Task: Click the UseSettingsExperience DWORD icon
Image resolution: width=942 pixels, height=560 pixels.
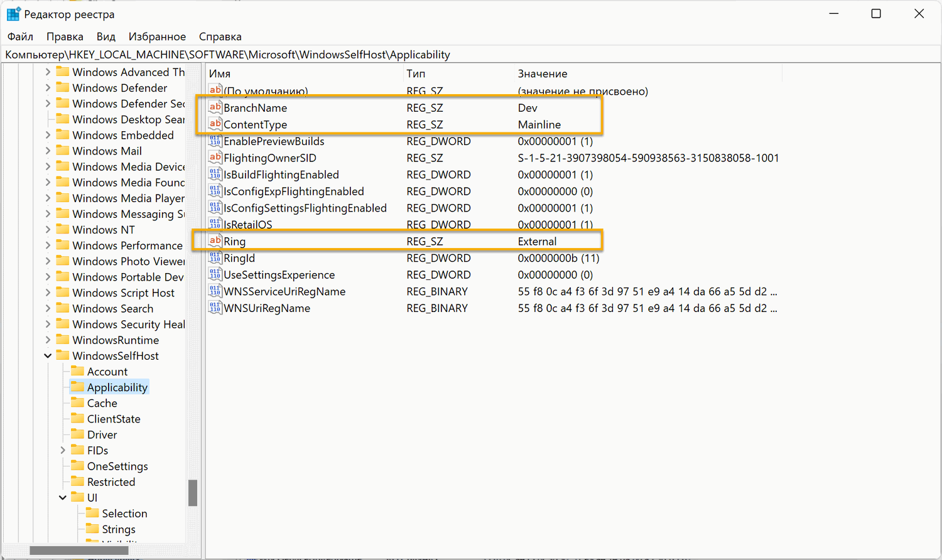Action: pos(215,274)
